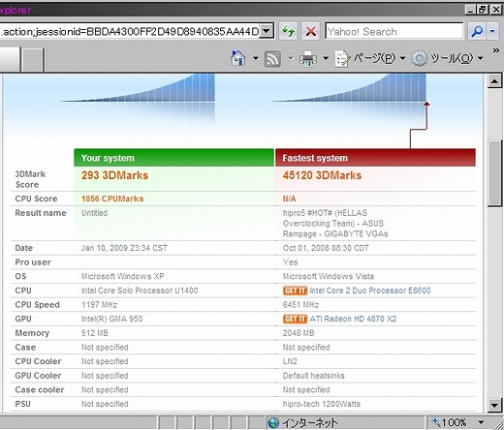The width and height of the screenshot is (504, 430).
Task: Click Jan 10, 2009 23:34 CST date
Action: 124,248
